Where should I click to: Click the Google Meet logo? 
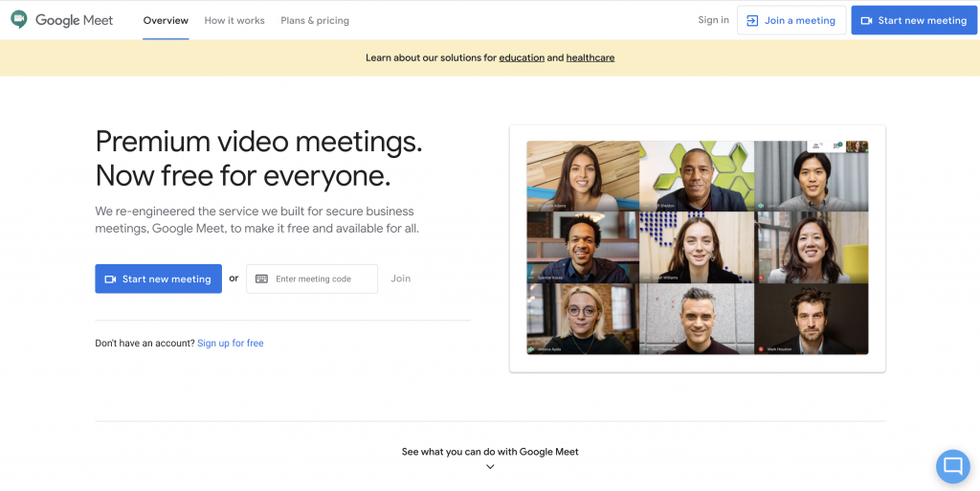(62, 20)
